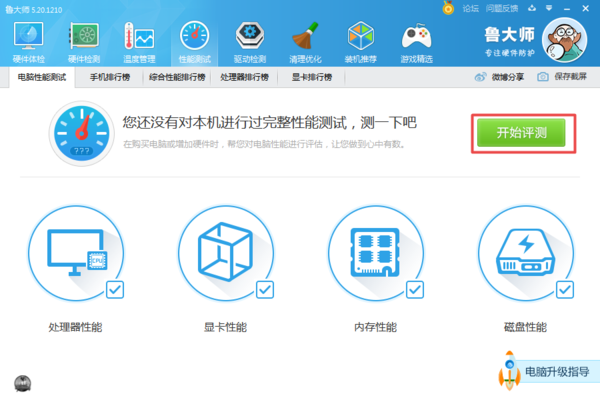
Task: Toggle the 内存性能 checkbox
Action: tap(415, 289)
